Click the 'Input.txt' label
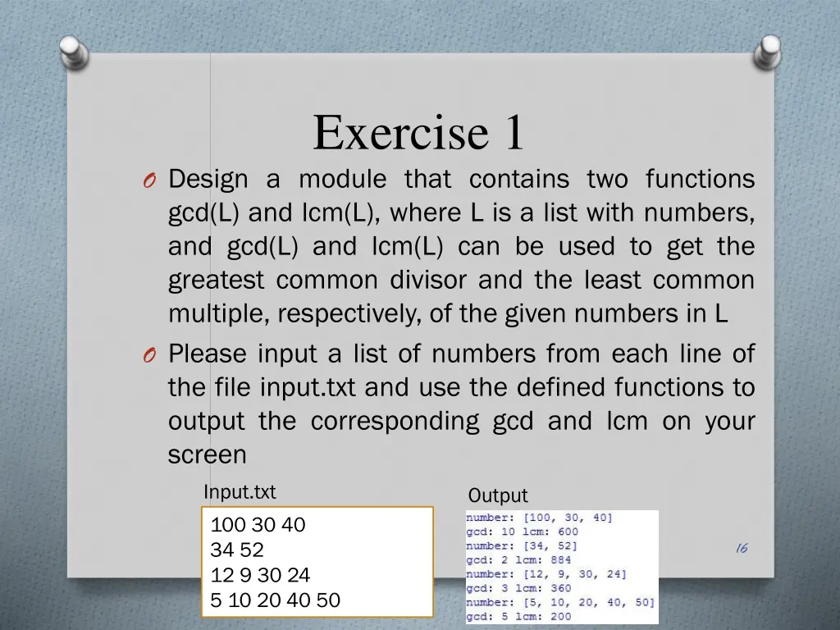Screen dimensions: 840x630 pyautogui.click(x=240, y=492)
